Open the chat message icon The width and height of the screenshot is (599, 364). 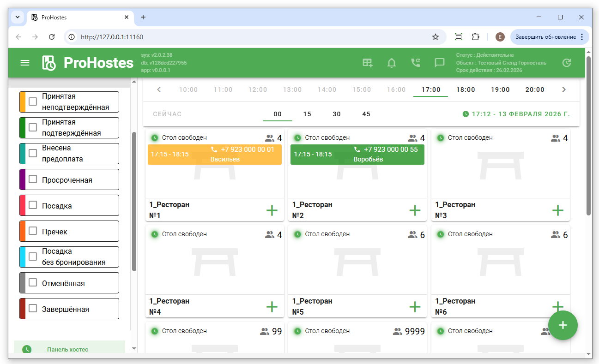coord(440,63)
